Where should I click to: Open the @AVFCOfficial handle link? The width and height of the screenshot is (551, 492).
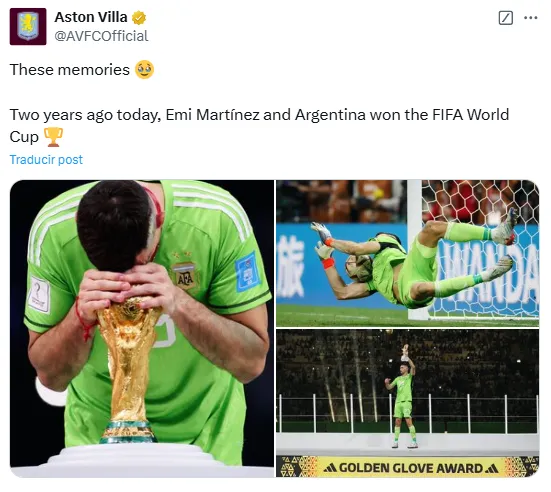[101, 36]
